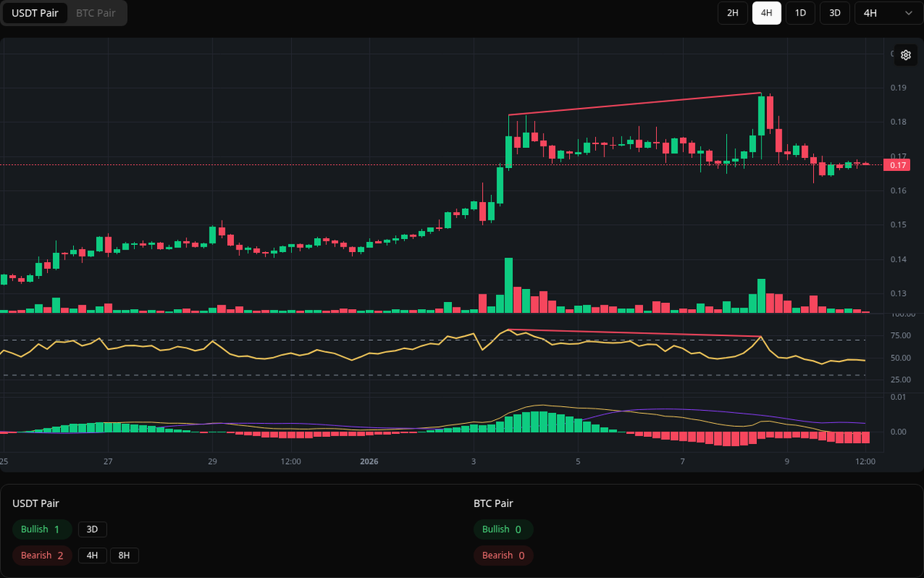This screenshot has height=578, width=924.
Task: Click the Bearish 2 signal badge
Action: 42,555
